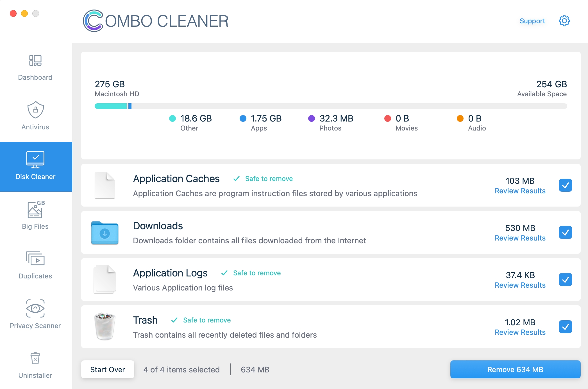Click the Application Logs file icon
The width and height of the screenshot is (588, 389).
click(105, 279)
